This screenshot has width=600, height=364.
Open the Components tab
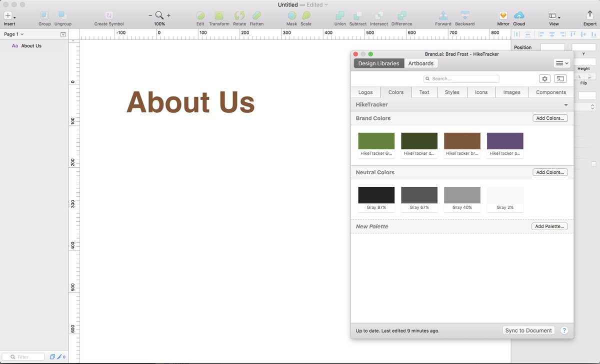click(551, 92)
